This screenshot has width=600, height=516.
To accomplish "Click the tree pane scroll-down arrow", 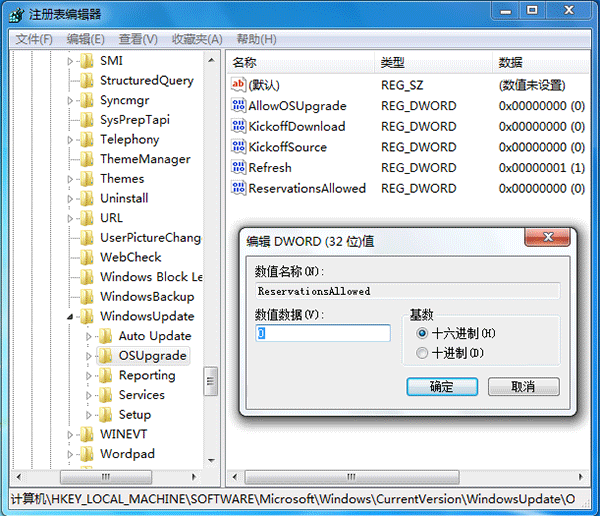I will point(211,460).
